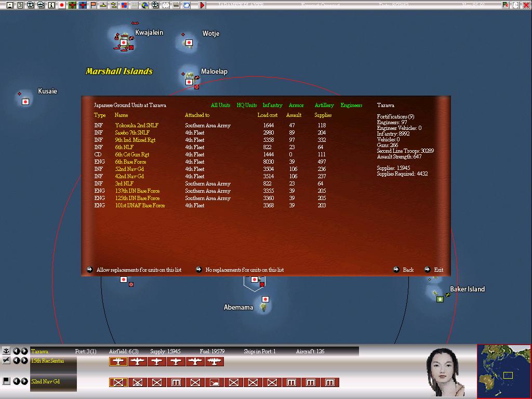Open 101st IJNAF Base Force unit
The image size is (532, 399).
[140, 205]
